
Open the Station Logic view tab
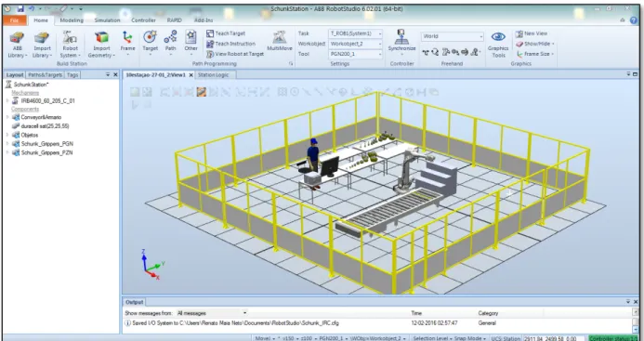pyautogui.click(x=214, y=75)
